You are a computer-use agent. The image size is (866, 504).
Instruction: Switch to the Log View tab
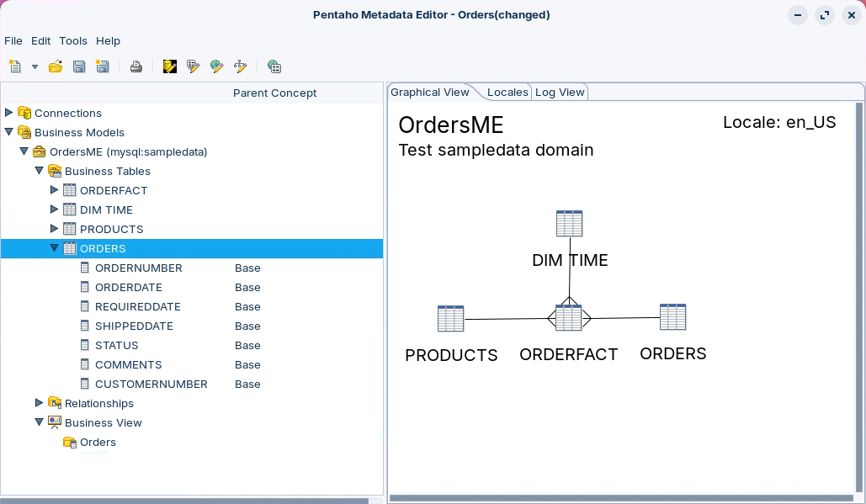(560, 93)
